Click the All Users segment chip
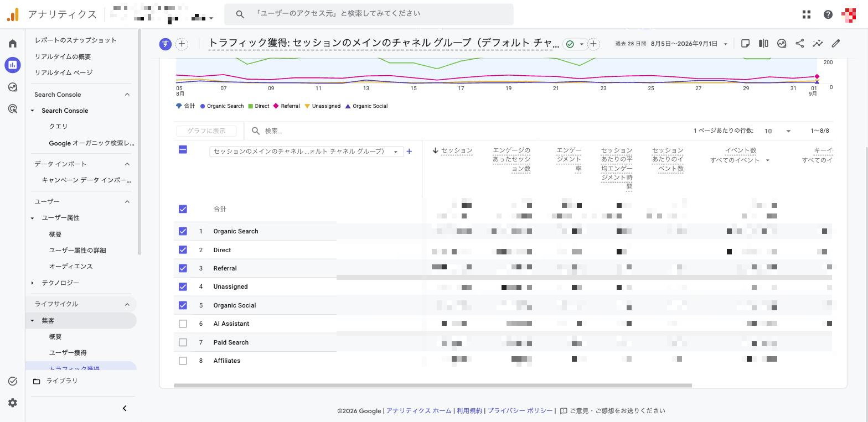This screenshot has width=868, height=422. click(x=165, y=44)
